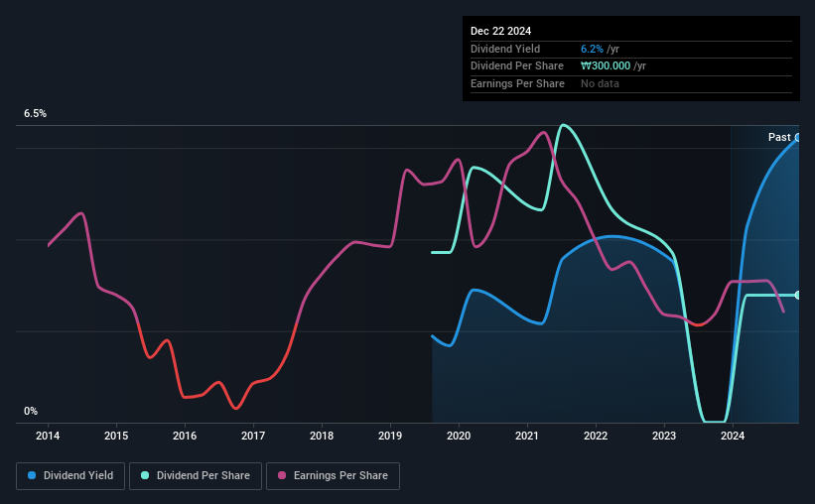Click the 0% y-axis label
The image size is (815, 504).
click(31, 411)
